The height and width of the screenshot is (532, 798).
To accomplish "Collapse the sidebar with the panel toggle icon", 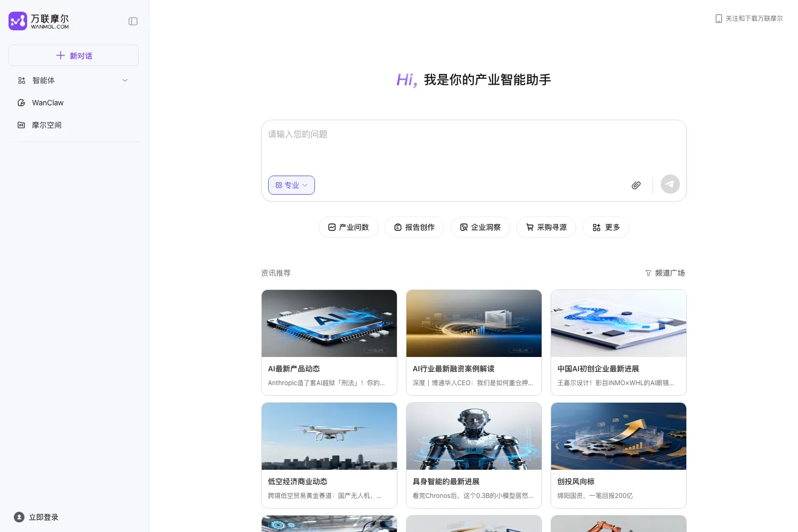I will point(133,21).
